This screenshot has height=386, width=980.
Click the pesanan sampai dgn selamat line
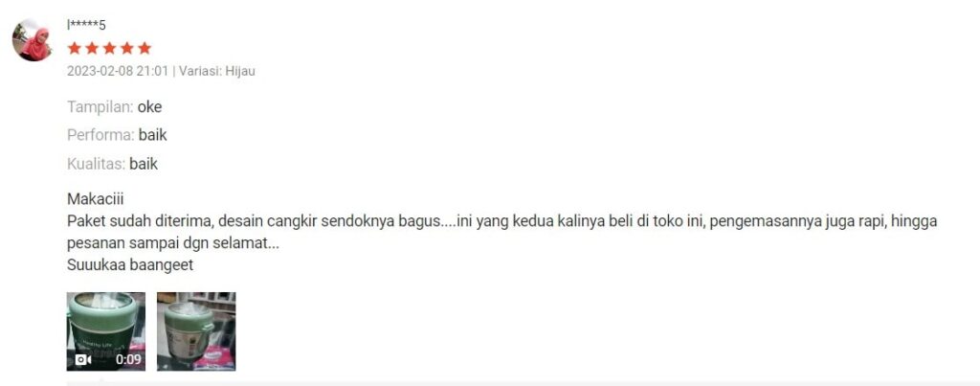pyautogui.click(x=173, y=243)
